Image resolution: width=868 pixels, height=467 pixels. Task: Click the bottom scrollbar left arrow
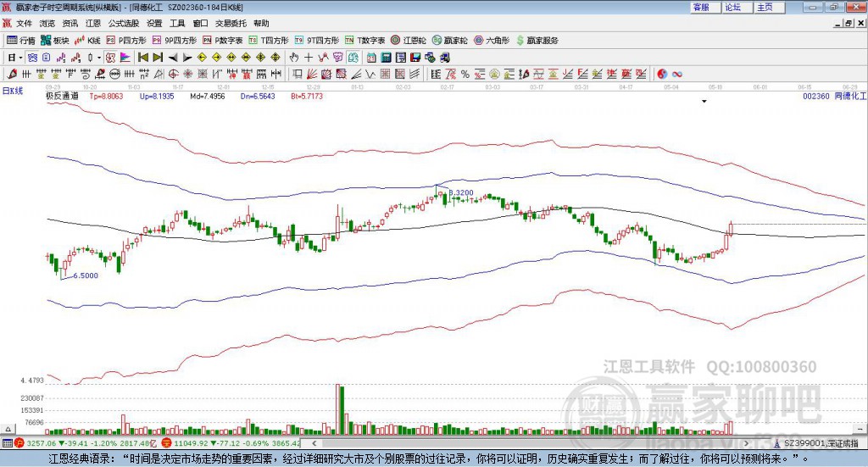click(x=314, y=443)
